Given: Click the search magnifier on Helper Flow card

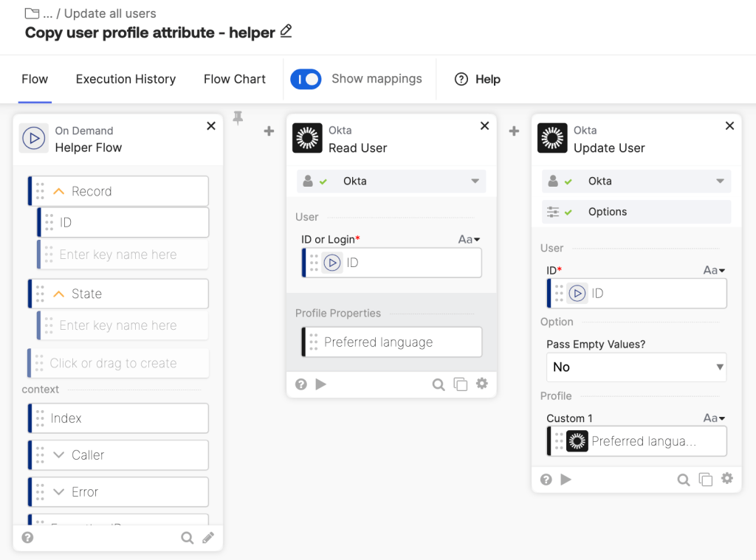Looking at the screenshot, I should pyautogui.click(x=188, y=538).
